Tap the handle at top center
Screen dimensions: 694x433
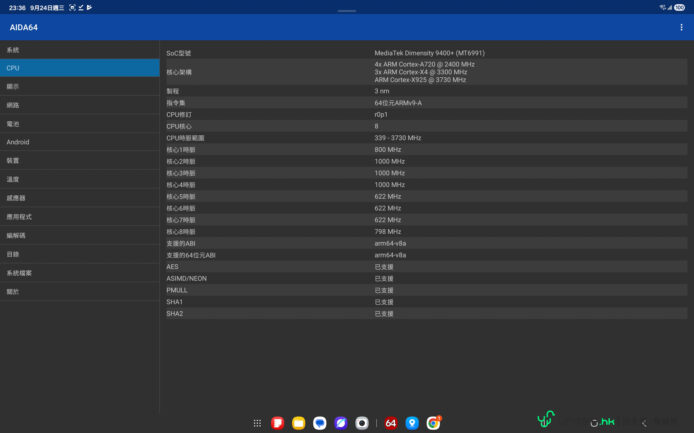click(x=347, y=11)
